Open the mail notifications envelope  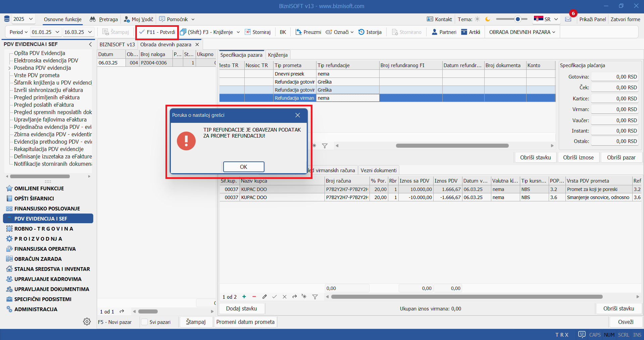[568, 19]
